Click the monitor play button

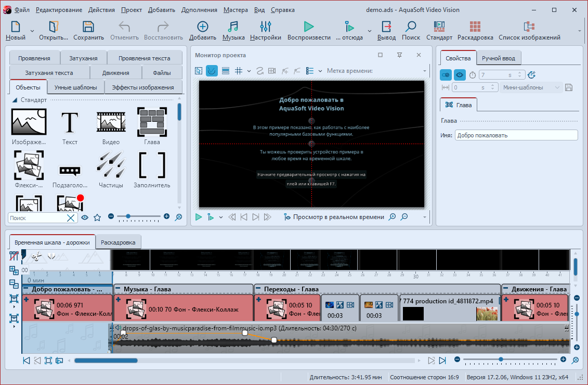(199, 217)
